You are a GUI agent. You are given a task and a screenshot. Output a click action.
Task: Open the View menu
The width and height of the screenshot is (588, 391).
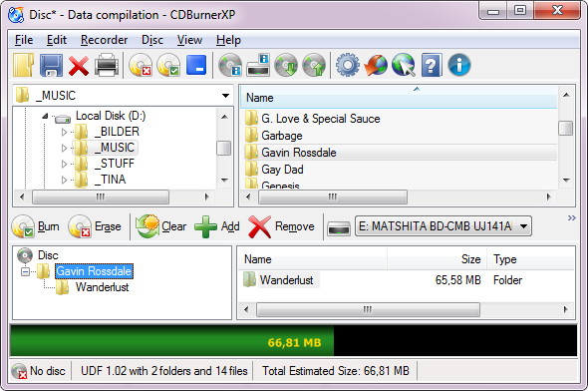[189, 40]
